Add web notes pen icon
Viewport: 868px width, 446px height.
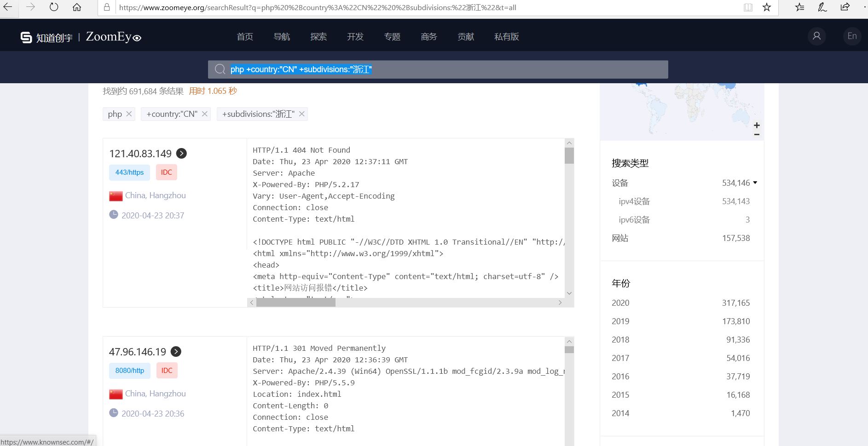tap(822, 7)
